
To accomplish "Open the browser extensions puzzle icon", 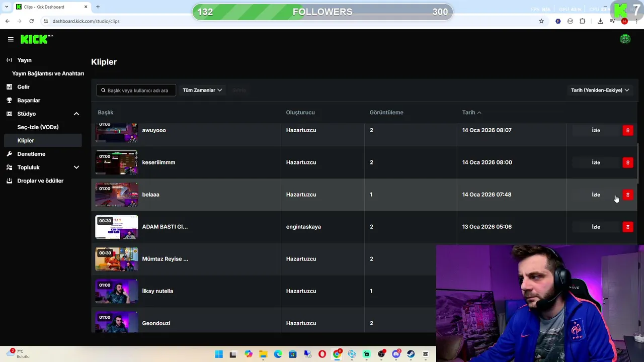I will 583,21.
